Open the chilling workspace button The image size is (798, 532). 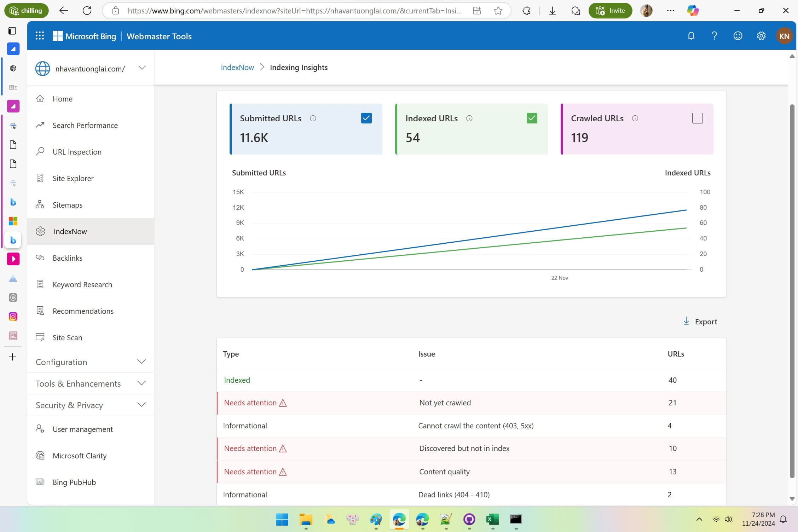[x=27, y=11]
